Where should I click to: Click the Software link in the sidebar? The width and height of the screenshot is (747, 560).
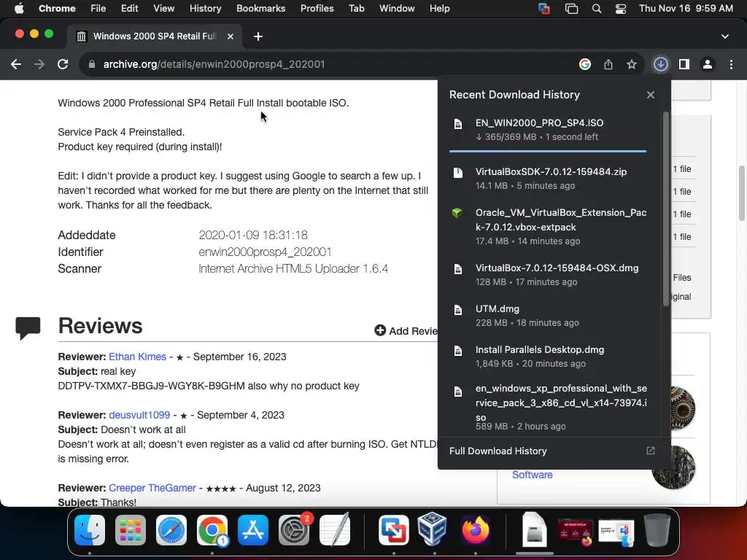pyautogui.click(x=532, y=475)
